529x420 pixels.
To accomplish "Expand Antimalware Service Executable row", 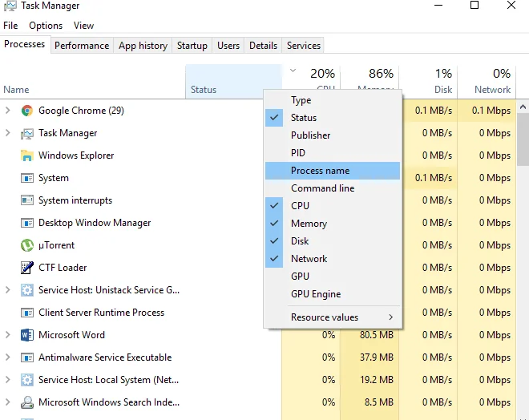I will [8, 357].
